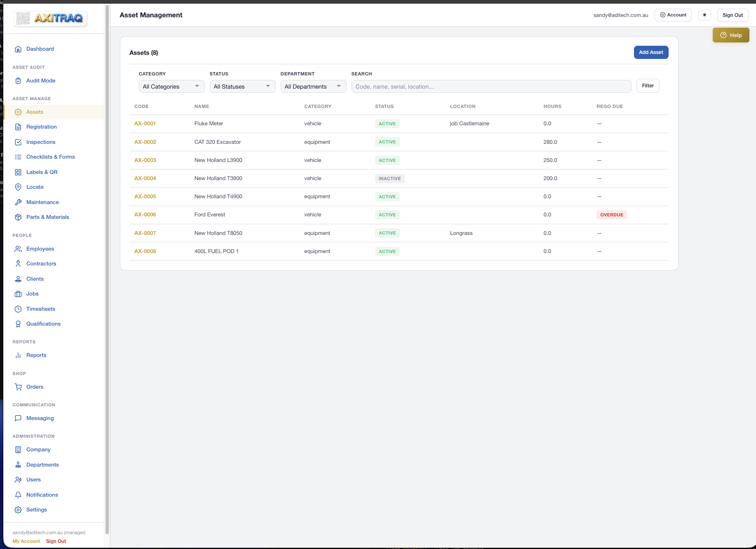The image size is (756, 549).
Task: Click the Contractors person icon
Action: coord(18,264)
